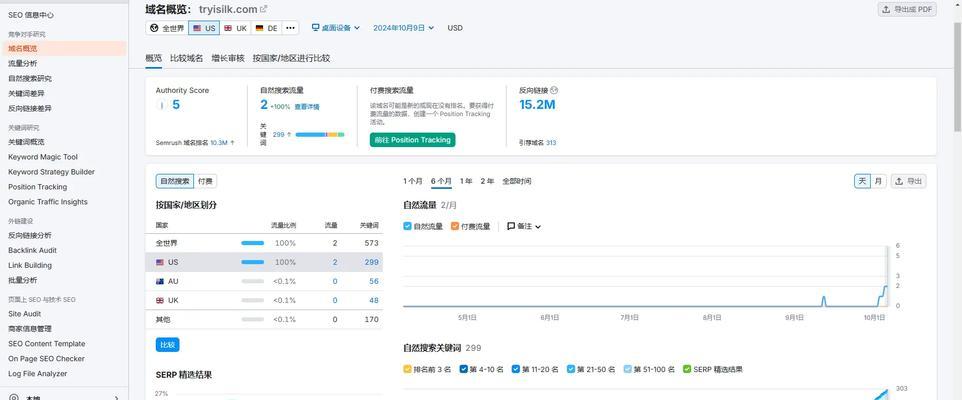Viewport: 962px width, 400px height.
Task: Open 流量分析 in sidebar
Action: (x=23, y=63)
